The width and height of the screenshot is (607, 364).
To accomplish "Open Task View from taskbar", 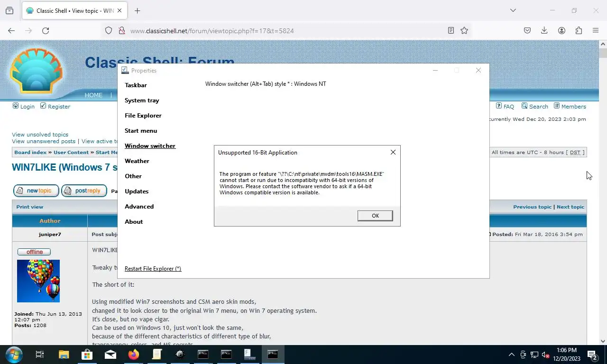I will (x=40, y=354).
